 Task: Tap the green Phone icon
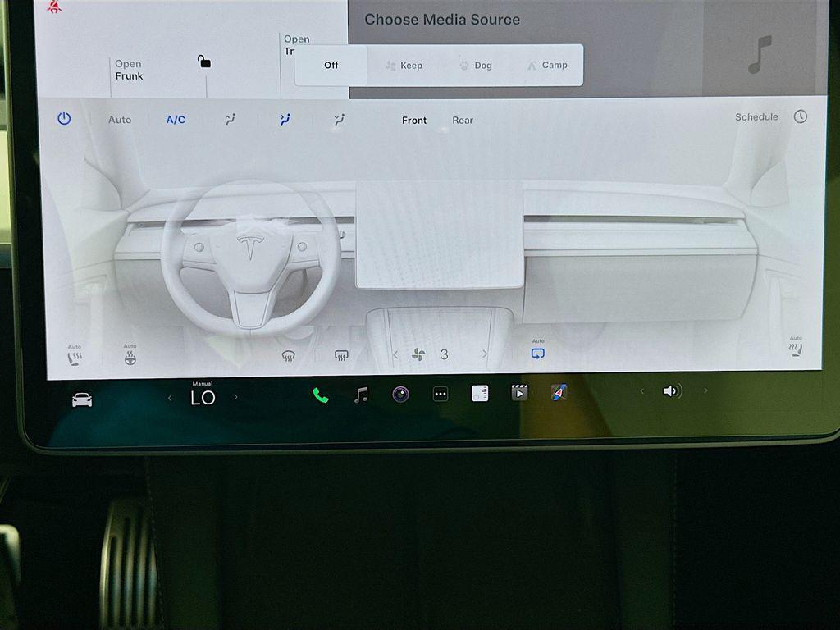click(320, 395)
